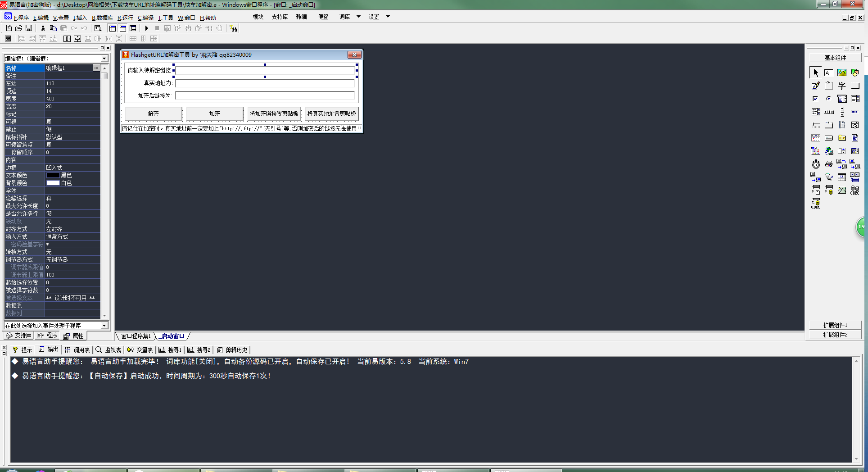
Task: Open the B.数据库 menu
Action: (x=102, y=18)
